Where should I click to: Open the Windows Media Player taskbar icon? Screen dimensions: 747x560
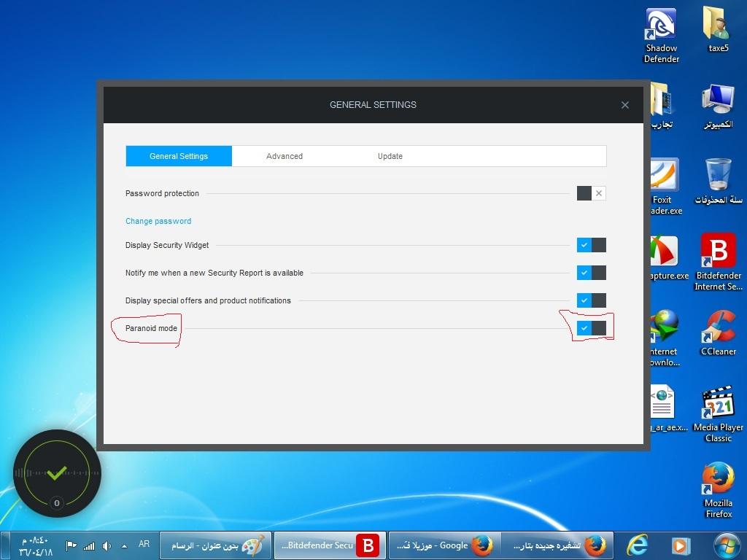[681, 545]
